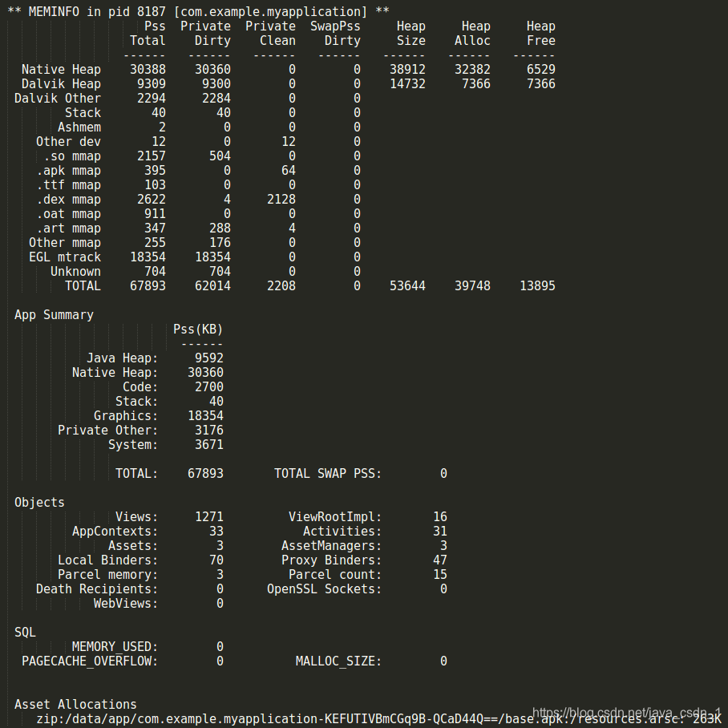Click Private Other value 3176

pos(209,431)
